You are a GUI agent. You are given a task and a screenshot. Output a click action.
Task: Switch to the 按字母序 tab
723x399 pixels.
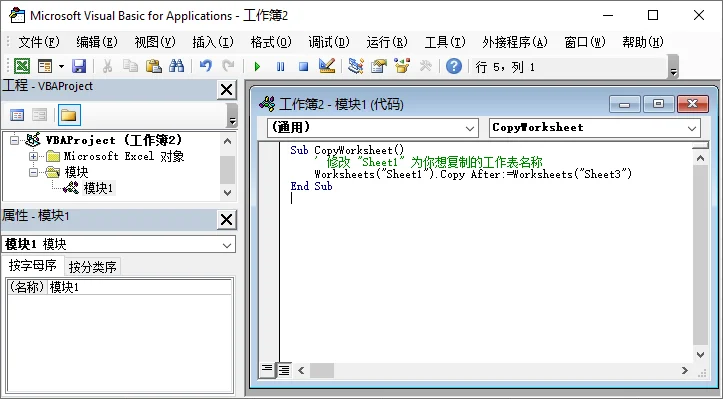pyautogui.click(x=33, y=266)
